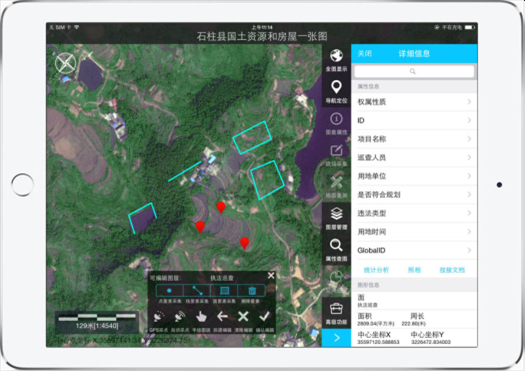Select the point feature collection tool

click(169, 290)
